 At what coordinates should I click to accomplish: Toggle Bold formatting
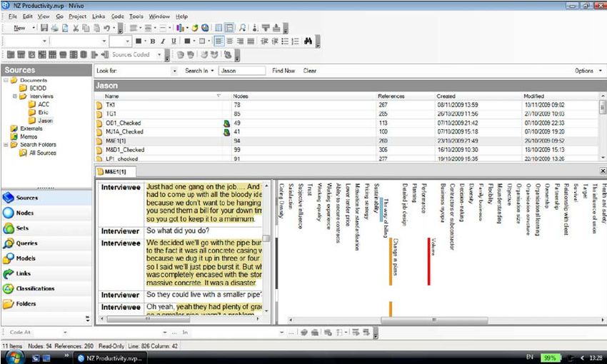(x=153, y=41)
